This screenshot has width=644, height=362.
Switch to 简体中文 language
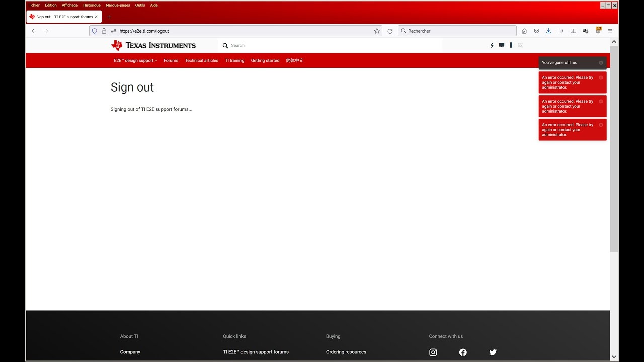[295, 60]
